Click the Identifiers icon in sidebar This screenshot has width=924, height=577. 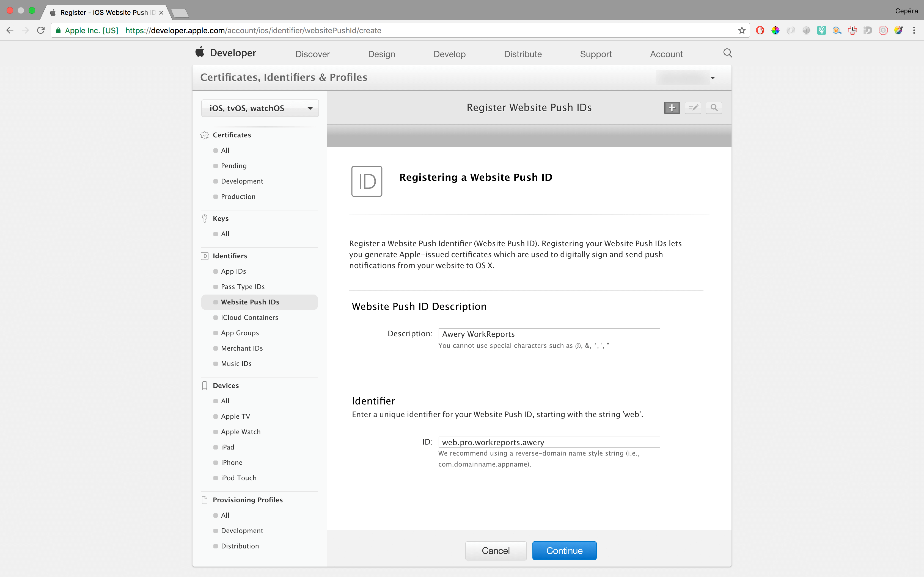pos(205,255)
